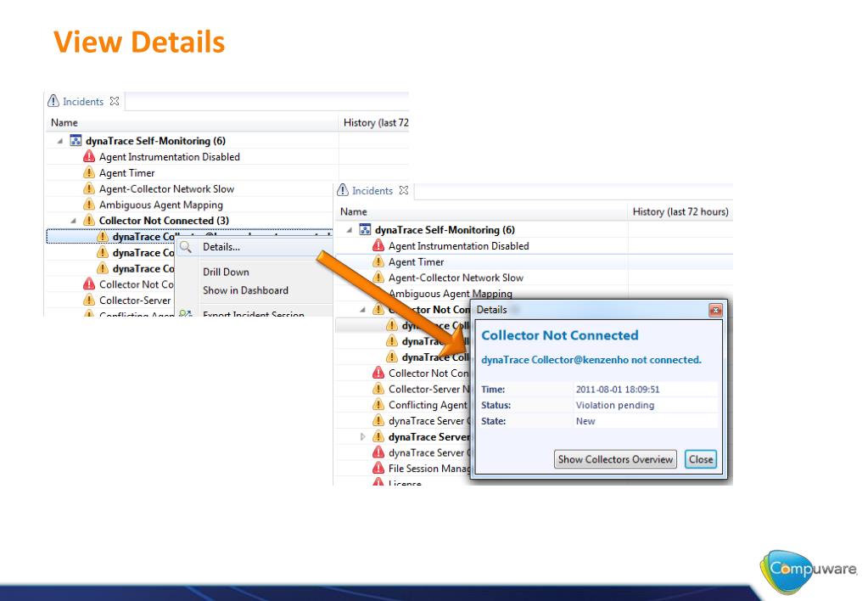The image size is (868, 601).
Task: Click time value 2011-08-01 18:09:51
Action: (618, 390)
